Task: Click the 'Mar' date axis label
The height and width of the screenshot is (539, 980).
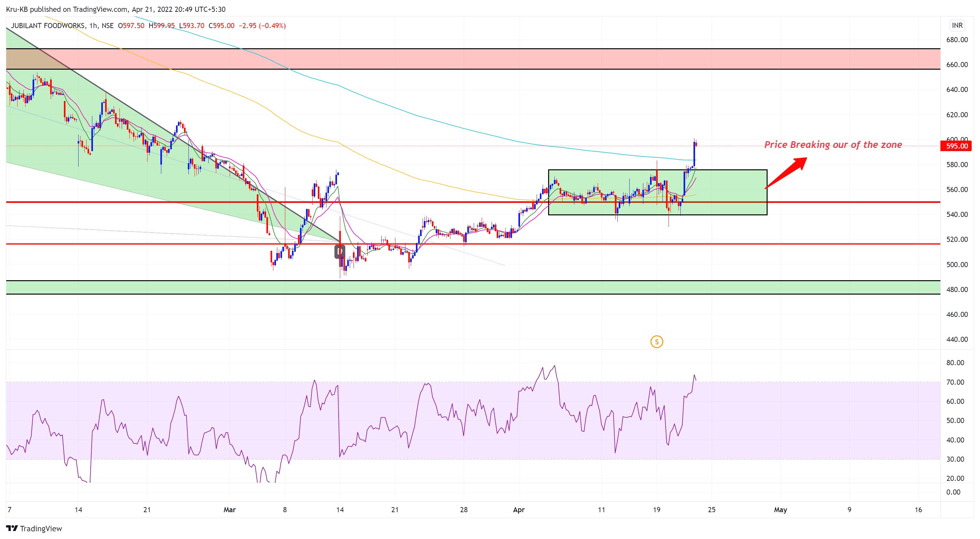Action: click(230, 510)
